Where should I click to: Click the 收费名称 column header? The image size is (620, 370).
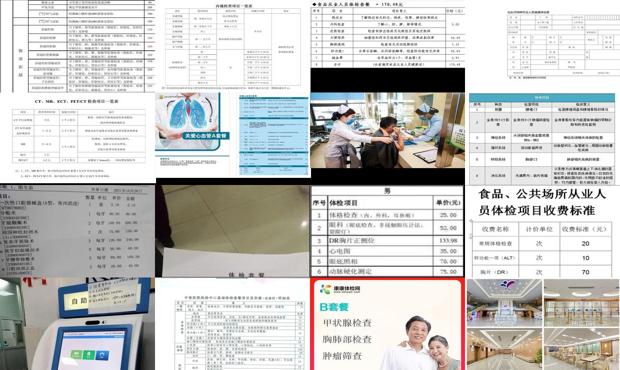click(495, 229)
